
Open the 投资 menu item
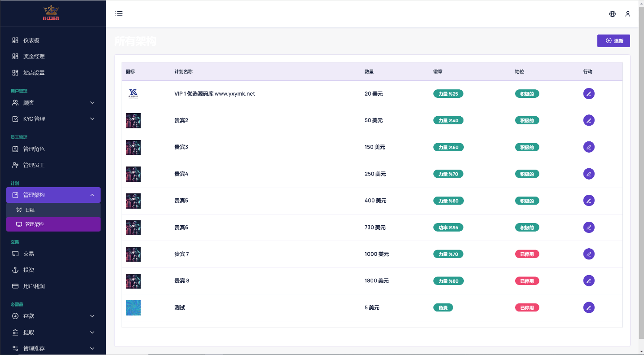[x=53, y=270]
